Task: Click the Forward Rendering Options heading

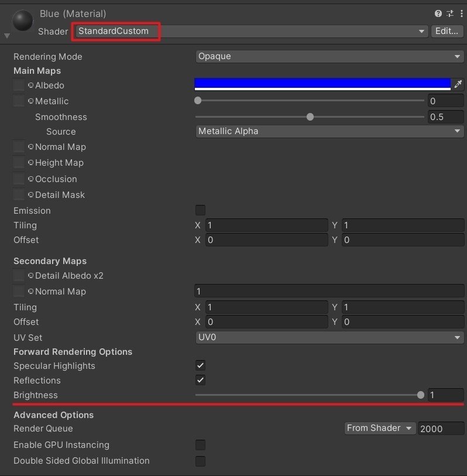Action: tap(73, 351)
